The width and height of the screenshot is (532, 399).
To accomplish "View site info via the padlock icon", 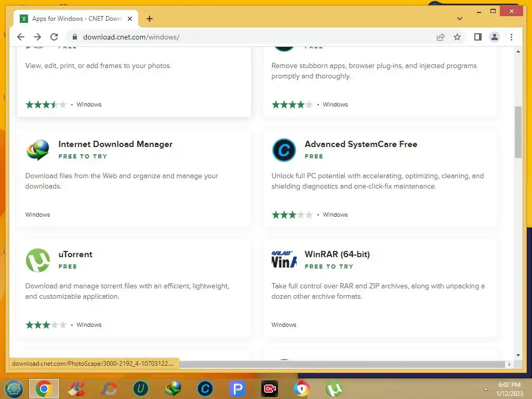I will click(x=75, y=37).
